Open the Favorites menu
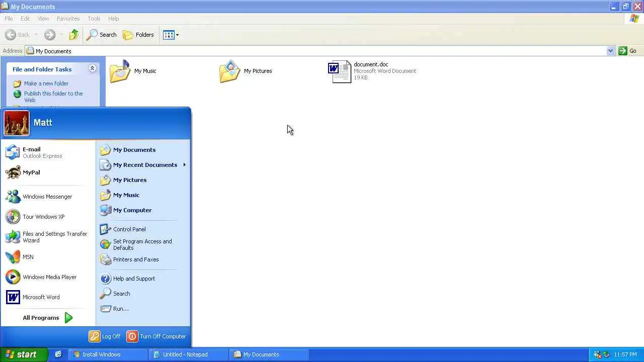This screenshot has width=644, height=362. 68,19
